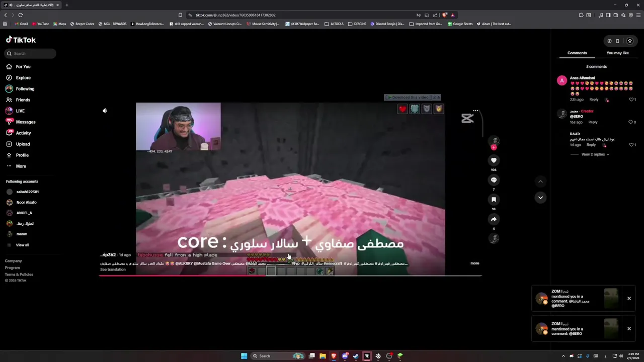
Task: Seek on the video progress bar
Action: tap(290, 276)
